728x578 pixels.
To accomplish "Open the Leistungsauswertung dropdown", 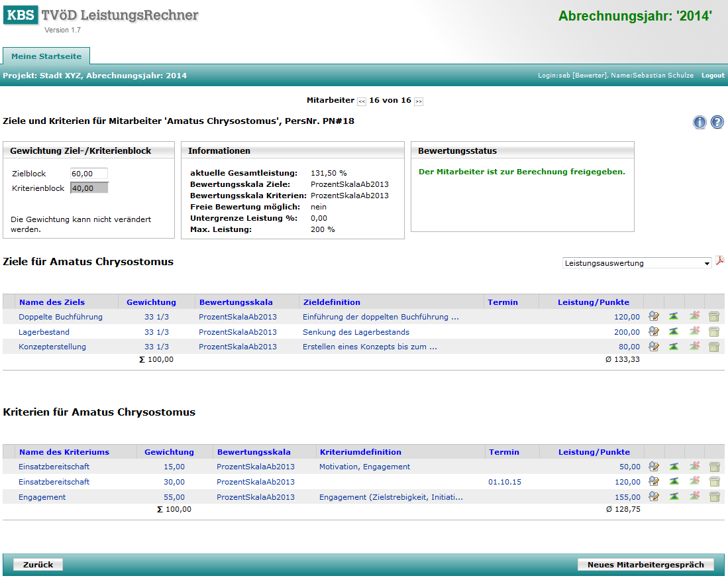I will click(x=637, y=263).
